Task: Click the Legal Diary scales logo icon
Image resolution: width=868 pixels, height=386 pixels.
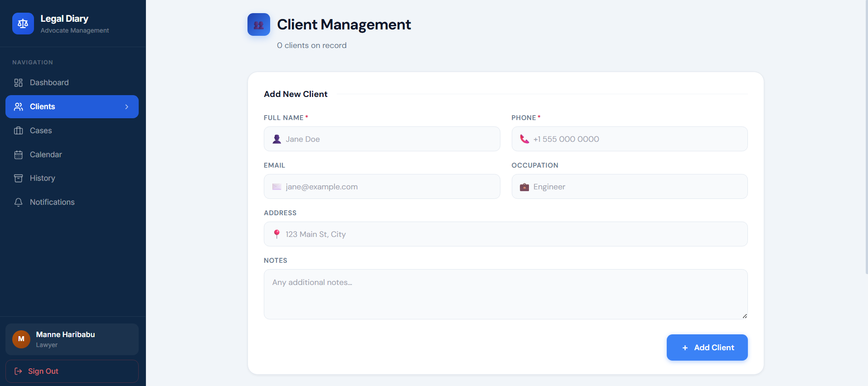Action: (x=23, y=24)
